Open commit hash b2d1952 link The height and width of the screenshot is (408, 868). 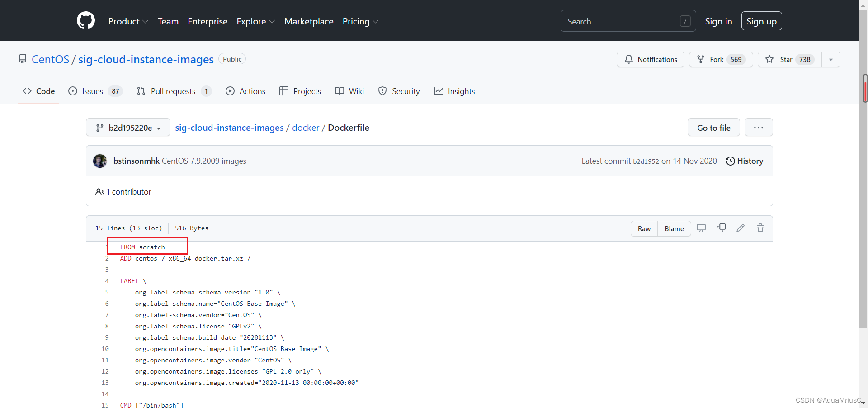646,161
